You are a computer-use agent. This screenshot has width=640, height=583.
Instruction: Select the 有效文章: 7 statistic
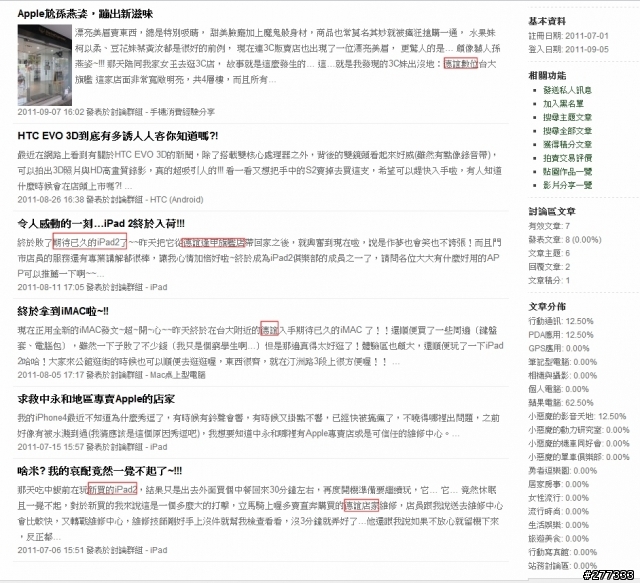(549, 226)
